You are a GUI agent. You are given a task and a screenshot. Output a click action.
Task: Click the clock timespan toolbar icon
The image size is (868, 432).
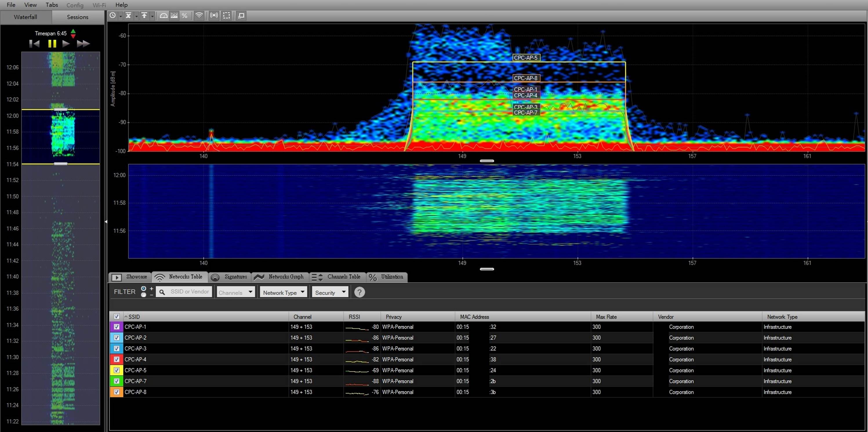[113, 15]
